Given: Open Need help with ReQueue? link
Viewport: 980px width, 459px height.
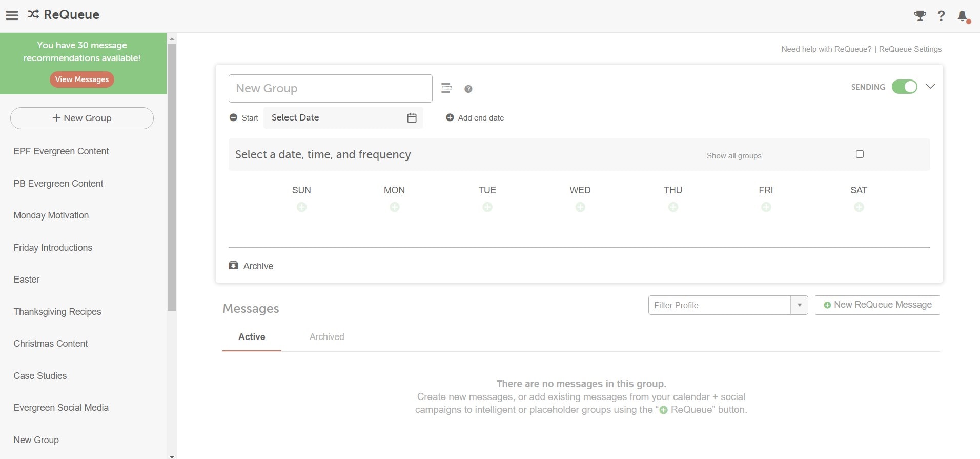Looking at the screenshot, I should tap(826, 49).
